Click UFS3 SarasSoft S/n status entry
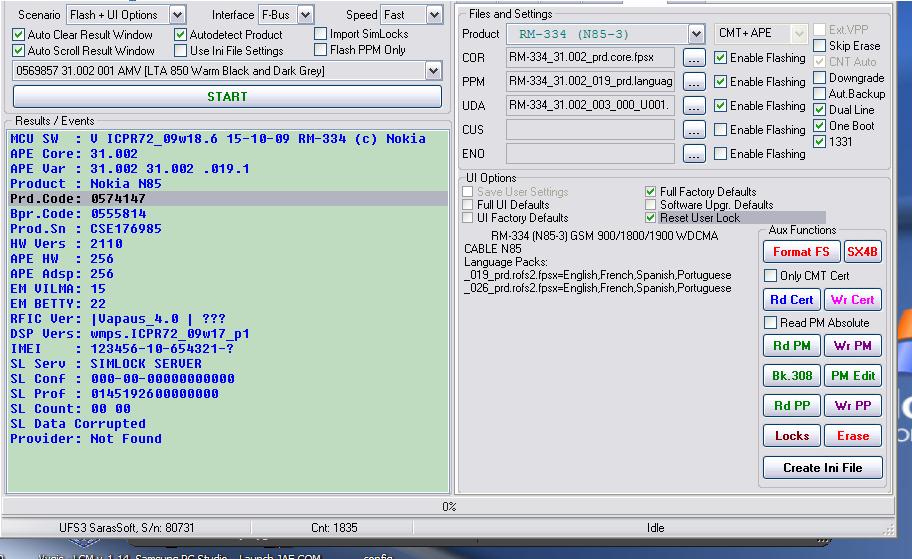This screenshot has width=912, height=559. pyautogui.click(x=126, y=528)
